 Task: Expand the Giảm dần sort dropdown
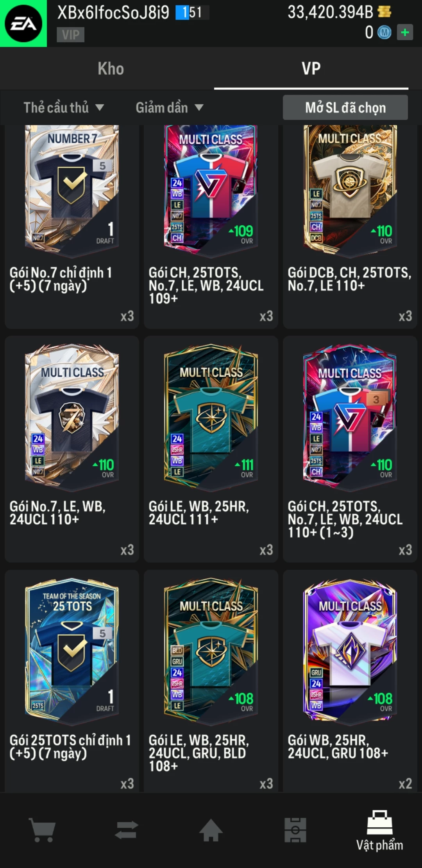point(170,108)
